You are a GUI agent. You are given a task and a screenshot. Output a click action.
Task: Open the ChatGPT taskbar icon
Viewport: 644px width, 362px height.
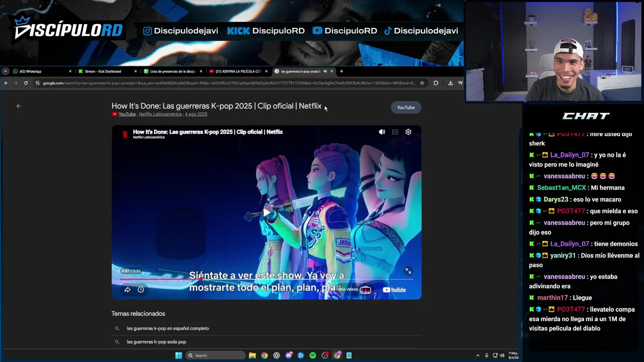click(x=276, y=355)
